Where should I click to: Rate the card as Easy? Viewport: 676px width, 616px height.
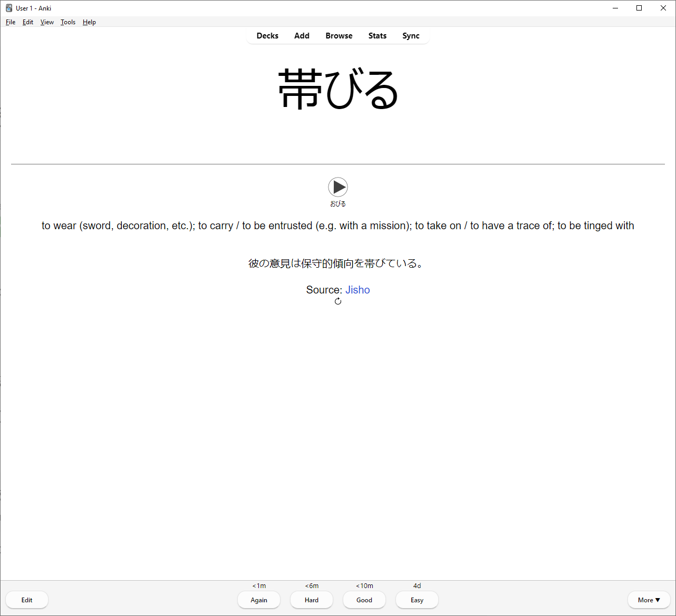coord(417,600)
